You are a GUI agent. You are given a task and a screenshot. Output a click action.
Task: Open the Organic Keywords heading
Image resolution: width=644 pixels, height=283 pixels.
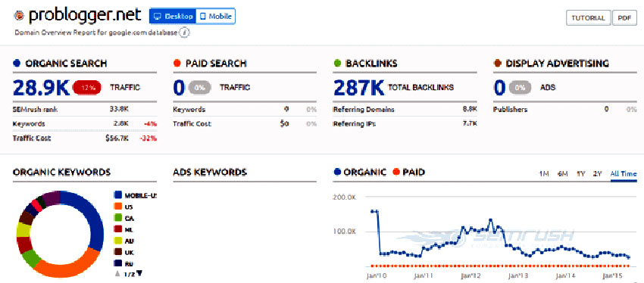[61, 173]
